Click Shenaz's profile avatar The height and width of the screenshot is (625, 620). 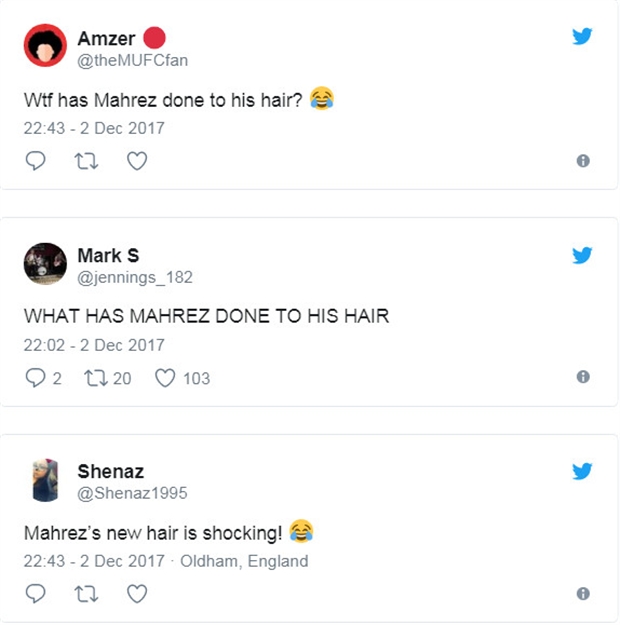point(45,480)
